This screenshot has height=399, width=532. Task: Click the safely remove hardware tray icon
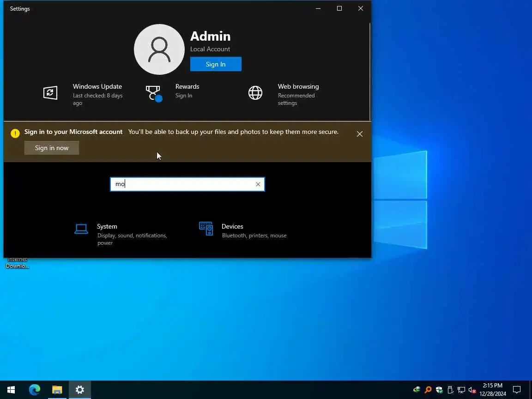[450, 390]
